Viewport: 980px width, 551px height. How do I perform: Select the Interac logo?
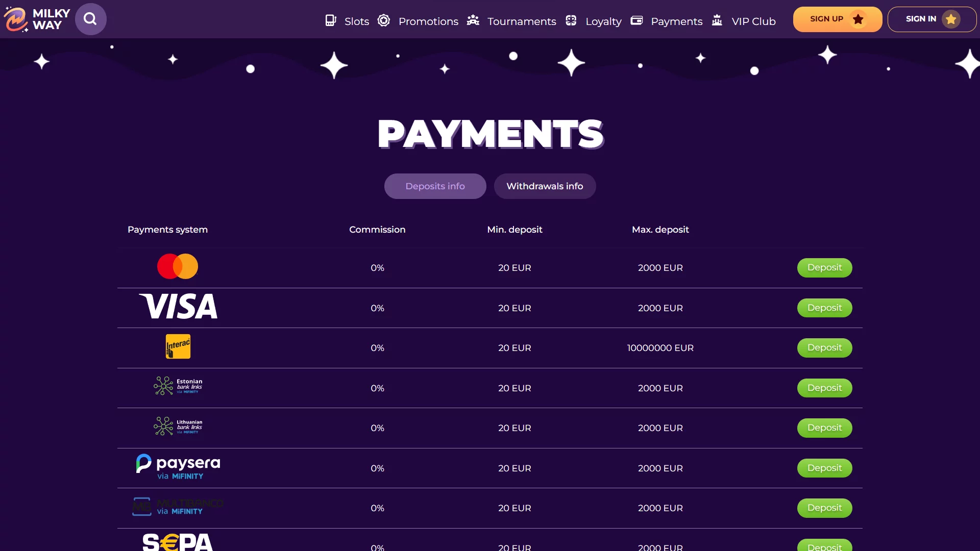(178, 346)
